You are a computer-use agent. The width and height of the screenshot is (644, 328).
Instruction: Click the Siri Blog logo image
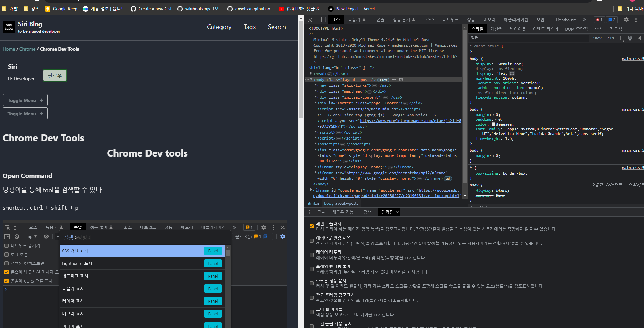tap(9, 27)
